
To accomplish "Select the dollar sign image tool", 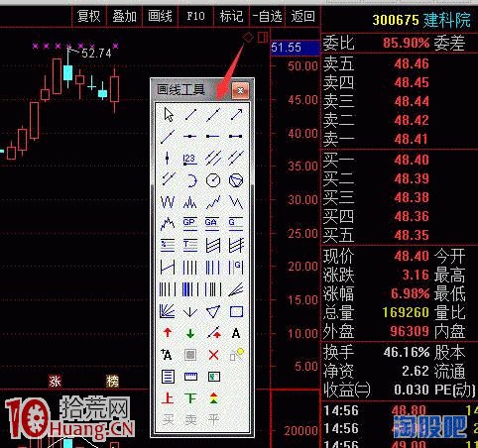I will (213, 377).
